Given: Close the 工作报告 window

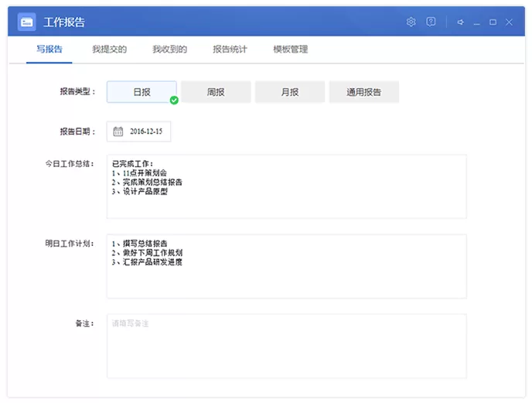Looking at the screenshot, I should 509,22.
